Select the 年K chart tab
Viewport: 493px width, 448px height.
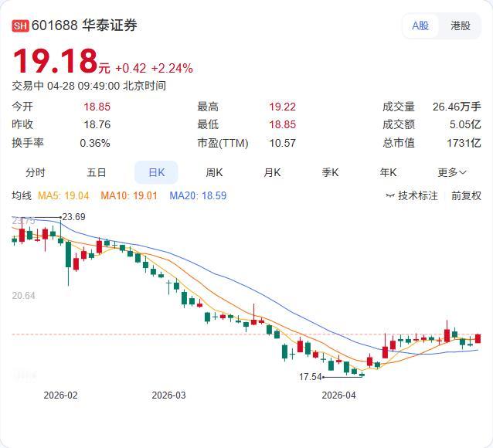click(x=388, y=172)
